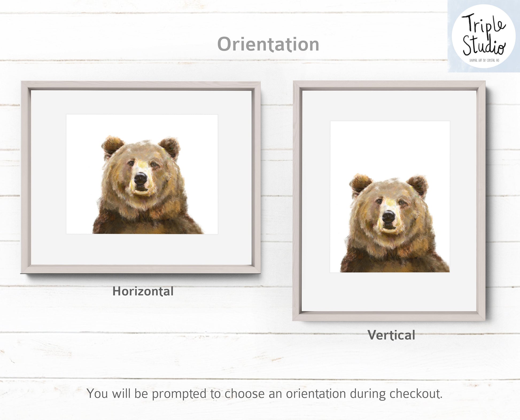Image resolution: width=520 pixels, height=420 pixels.
Task: Select the "Horizontal" label under left frame
Action: 143,291
